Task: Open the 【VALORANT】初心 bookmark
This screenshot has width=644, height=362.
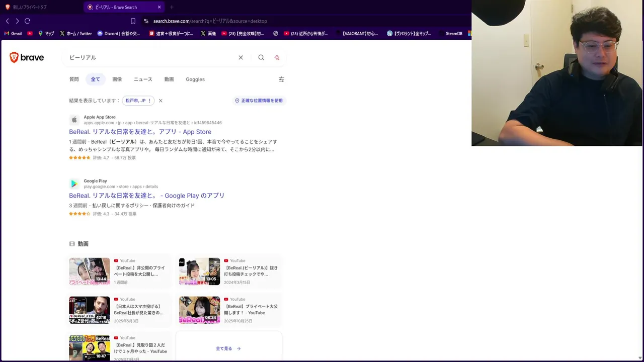Action: click(x=357, y=34)
